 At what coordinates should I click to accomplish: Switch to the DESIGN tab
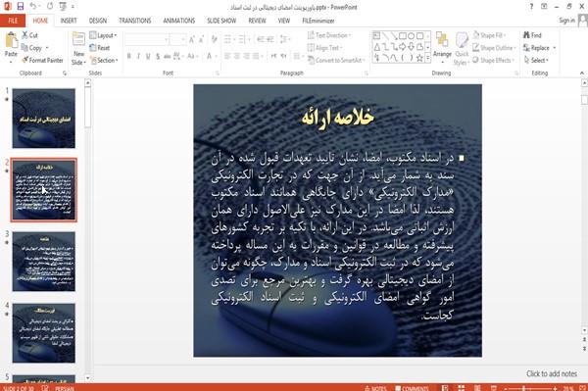[x=97, y=21]
